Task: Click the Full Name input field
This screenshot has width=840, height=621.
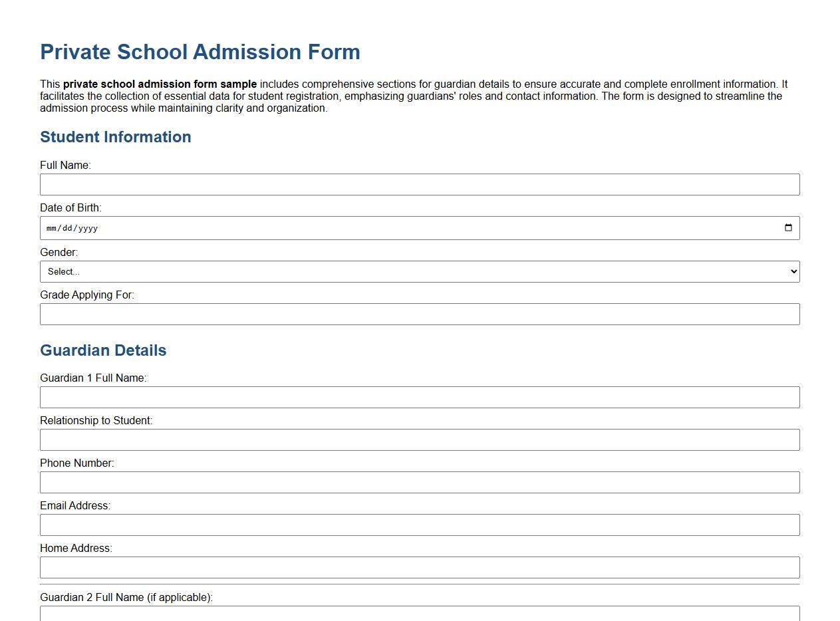Action: coord(419,184)
